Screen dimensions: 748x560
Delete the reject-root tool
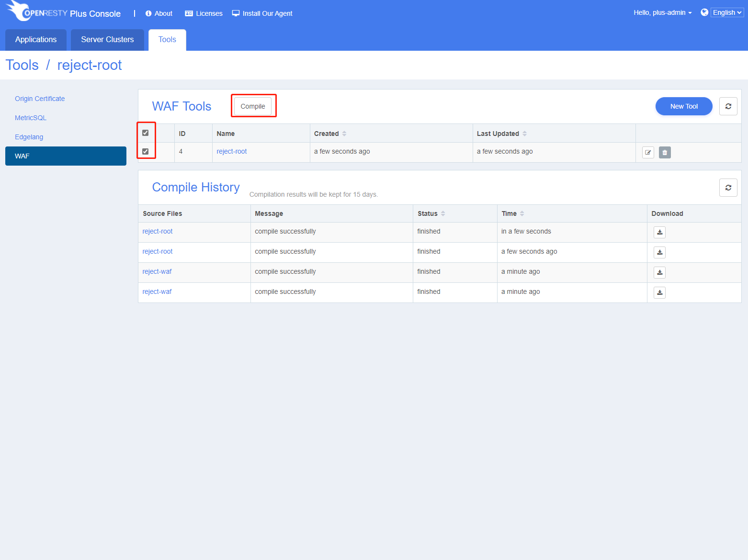click(665, 152)
